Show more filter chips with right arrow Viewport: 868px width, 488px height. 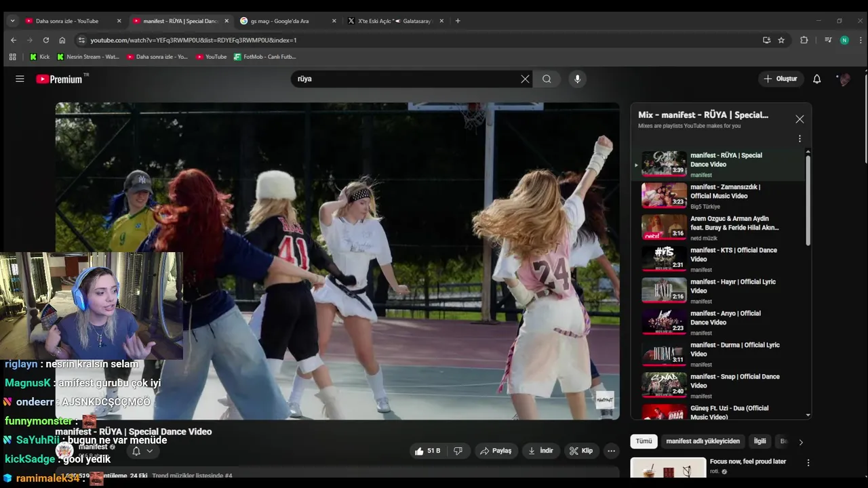pos(801,442)
